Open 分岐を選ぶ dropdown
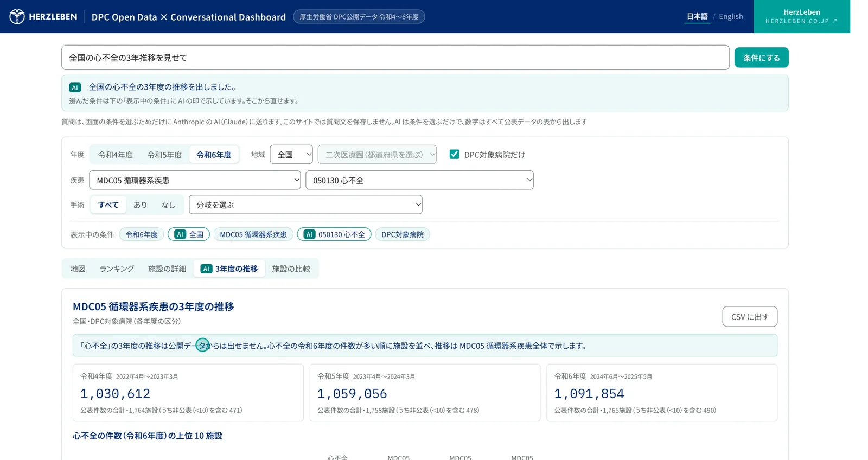This screenshot has height=460, width=868. 305,205
